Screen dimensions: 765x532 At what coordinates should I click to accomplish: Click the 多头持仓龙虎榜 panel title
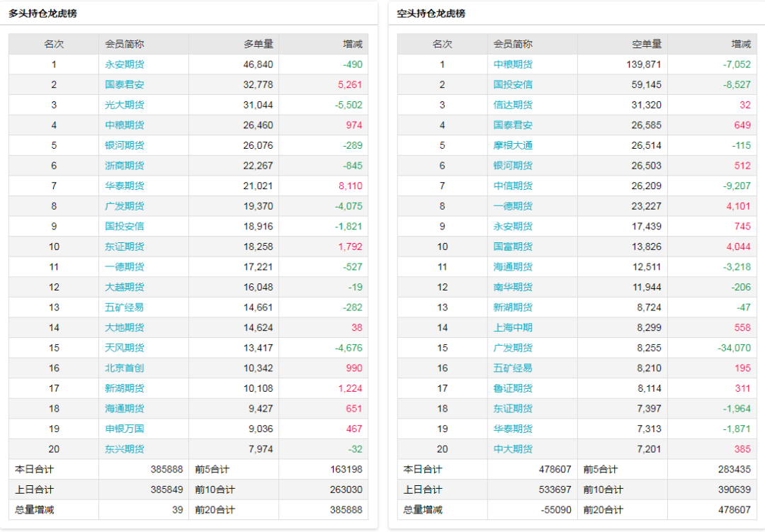(42, 13)
